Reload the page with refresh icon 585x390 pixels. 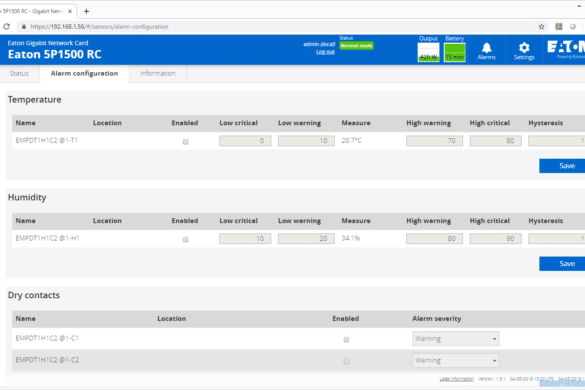click(x=6, y=26)
